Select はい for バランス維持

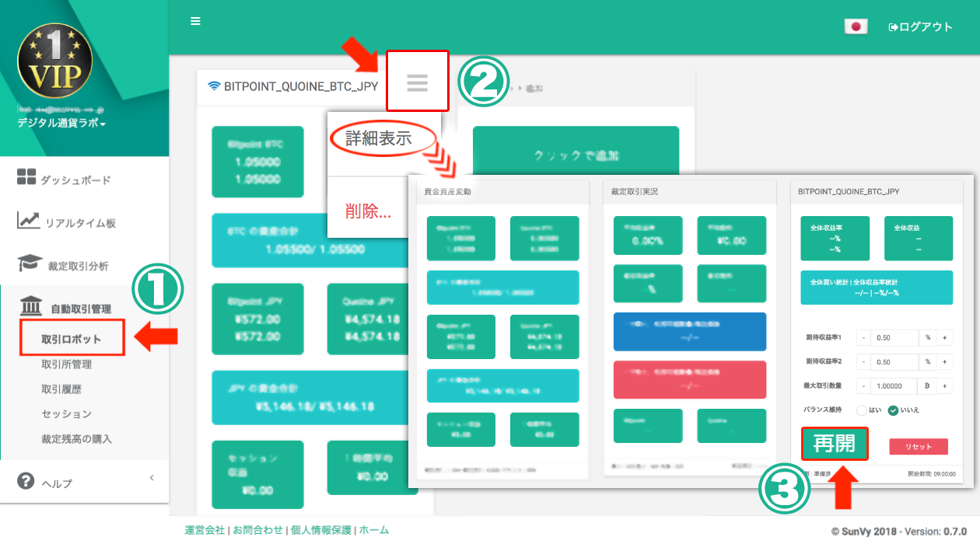[861, 410]
